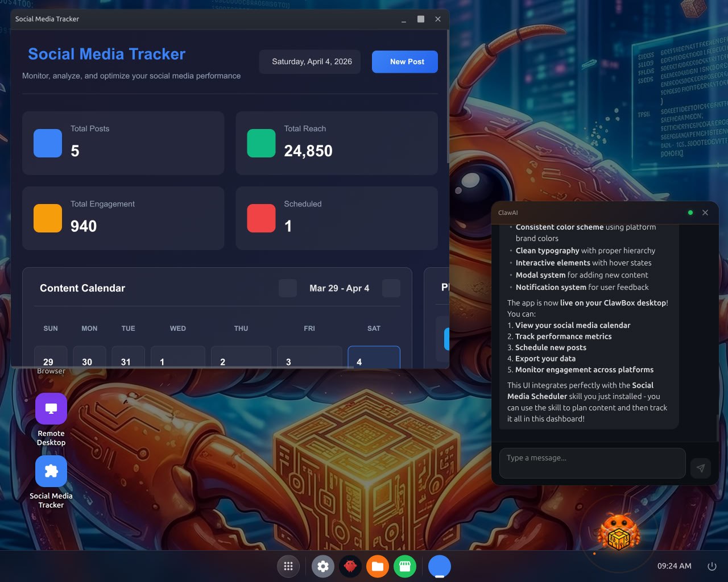Open the date picker showing Saturday, April 4, 2026
Viewport: 728px width, 582px height.
point(309,61)
